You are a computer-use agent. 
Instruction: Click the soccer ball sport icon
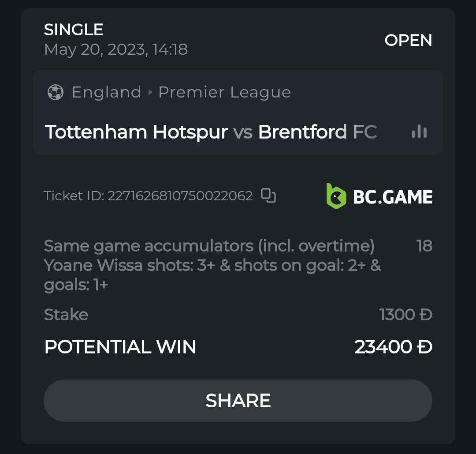(x=55, y=92)
